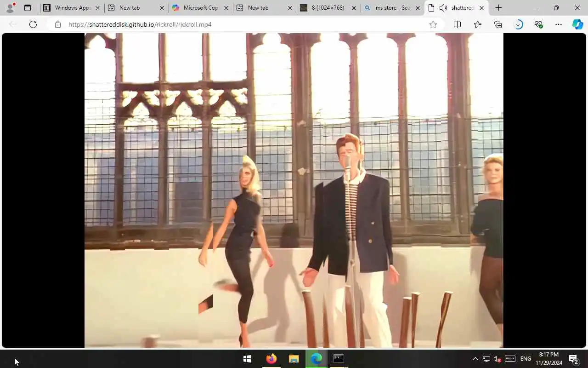Open the clock showing 8:17 PM

(x=549, y=359)
